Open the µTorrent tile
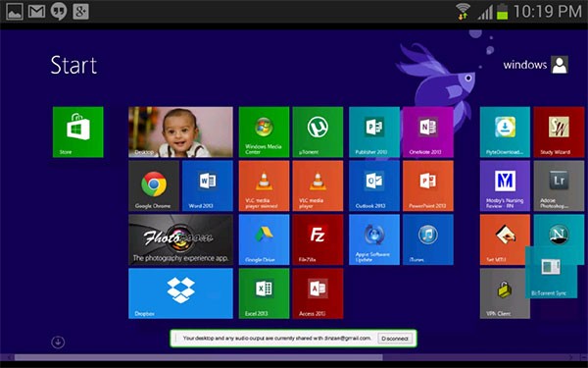Viewport: 588px width, 368px height. [x=318, y=131]
